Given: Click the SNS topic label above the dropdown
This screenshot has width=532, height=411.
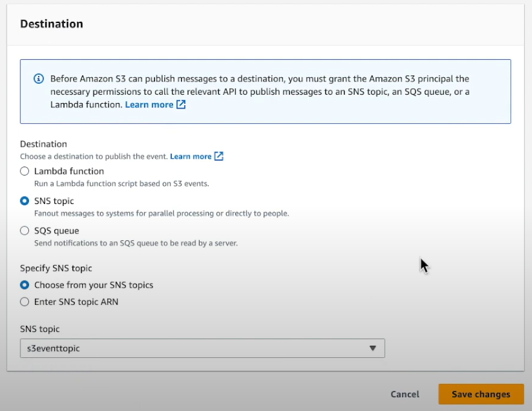Looking at the screenshot, I should point(40,329).
